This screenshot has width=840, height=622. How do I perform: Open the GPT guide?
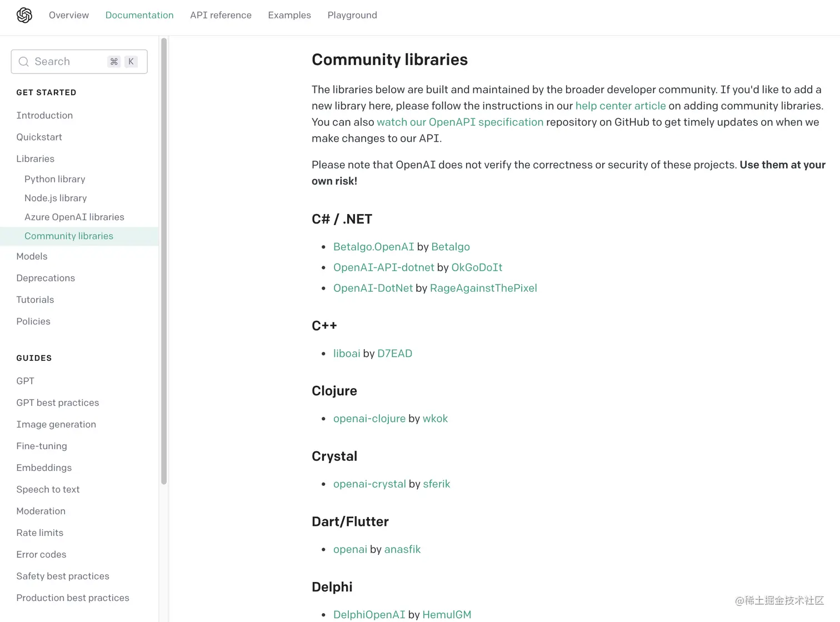(x=25, y=381)
